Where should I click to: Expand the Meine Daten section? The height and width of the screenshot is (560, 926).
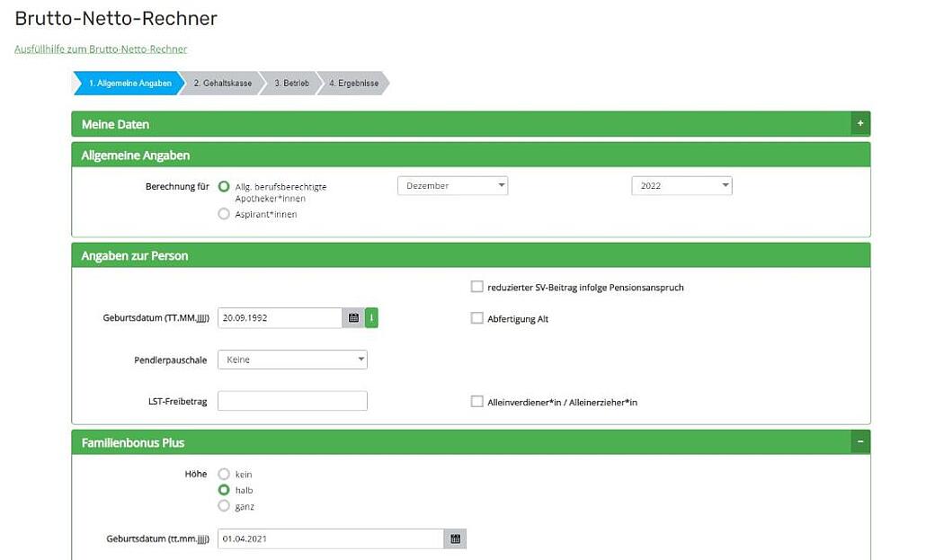[859, 124]
